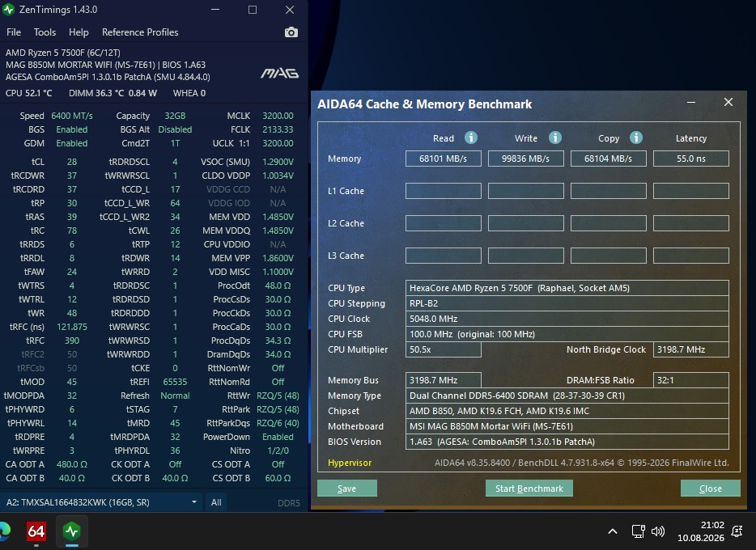Viewport: 756px width, 550px height.
Task: Click the WHEA 0 counter
Action: point(189,93)
